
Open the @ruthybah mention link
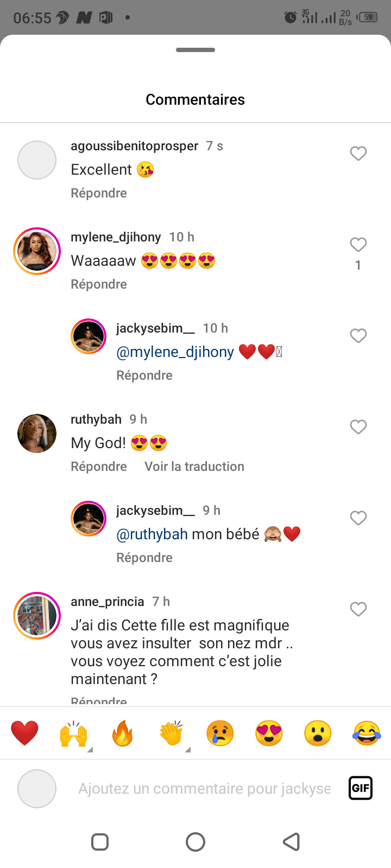(x=152, y=534)
